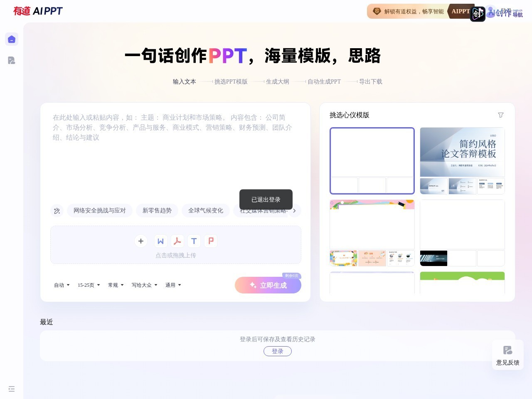Open the 常规 dropdown
The image size is (532, 399).
(x=116, y=285)
